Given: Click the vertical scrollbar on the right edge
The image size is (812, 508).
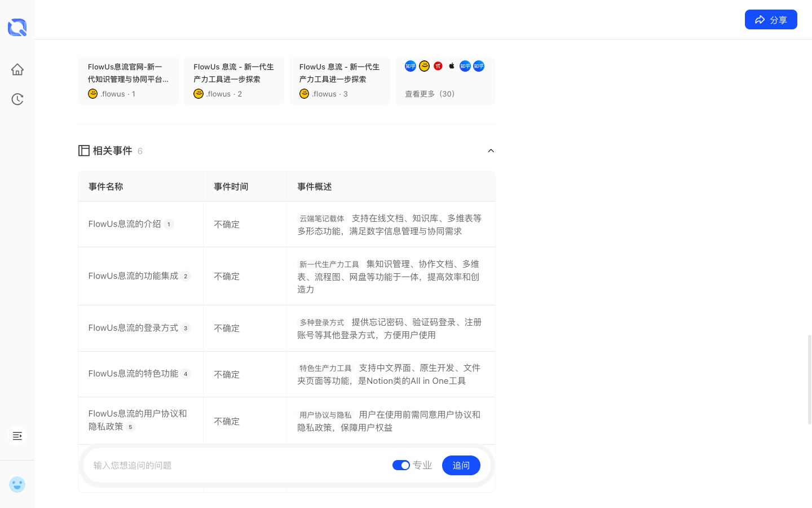Looking at the screenshot, I should [810, 379].
